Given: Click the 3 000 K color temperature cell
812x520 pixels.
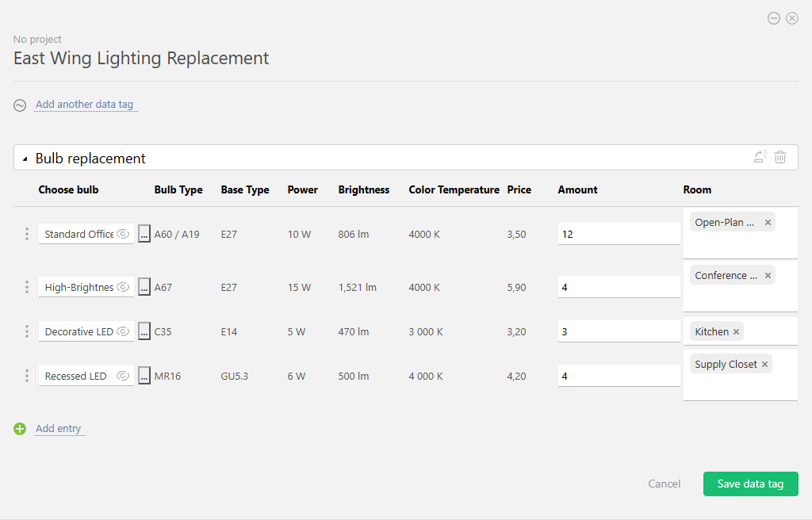Looking at the screenshot, I should point(426,331).
